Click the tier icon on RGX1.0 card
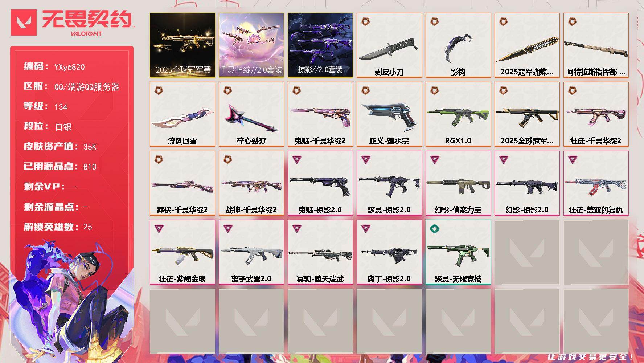 coord(434,90)
